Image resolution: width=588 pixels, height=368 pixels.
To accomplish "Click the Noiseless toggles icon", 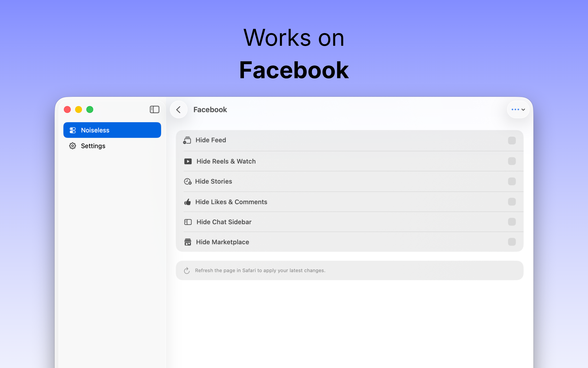I will coord(73,130).
